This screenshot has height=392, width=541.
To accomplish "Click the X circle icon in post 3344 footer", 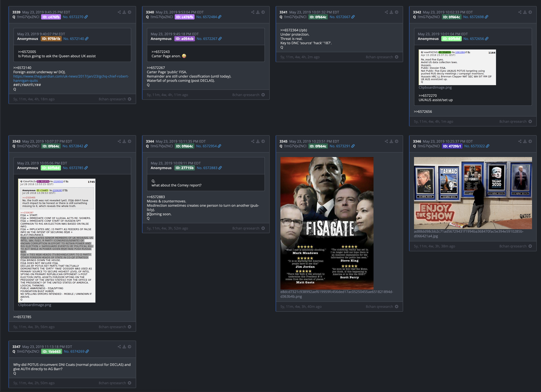I will (263, 228).
